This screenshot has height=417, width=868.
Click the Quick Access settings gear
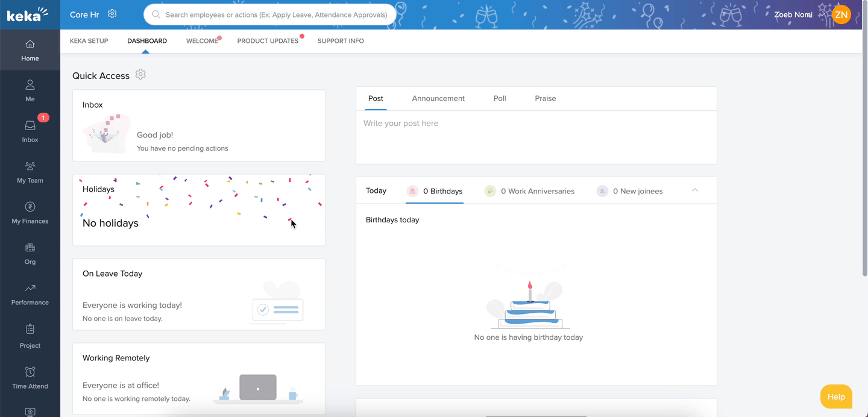tap(140, 75)
